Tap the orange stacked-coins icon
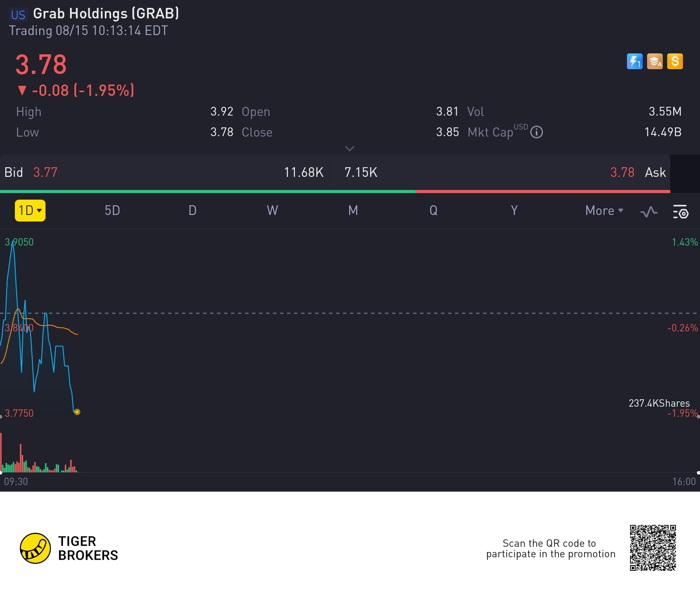 [x=655, y=61]
